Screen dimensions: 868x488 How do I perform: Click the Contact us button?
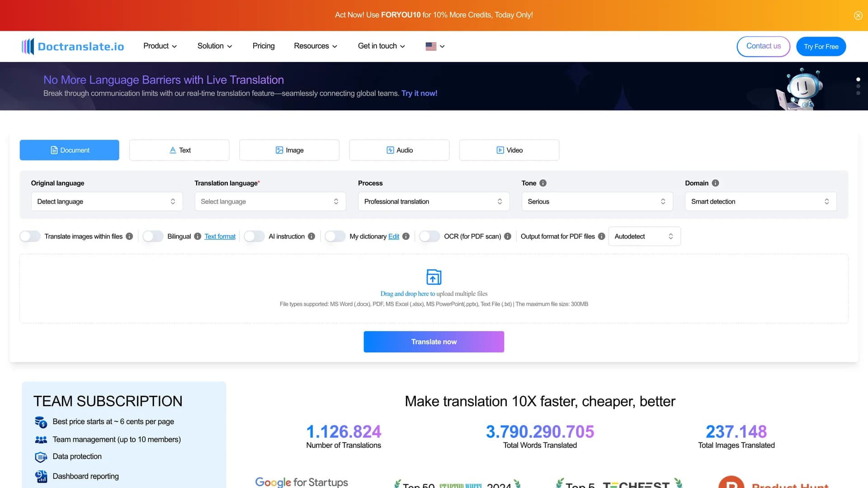click(764, 47)
